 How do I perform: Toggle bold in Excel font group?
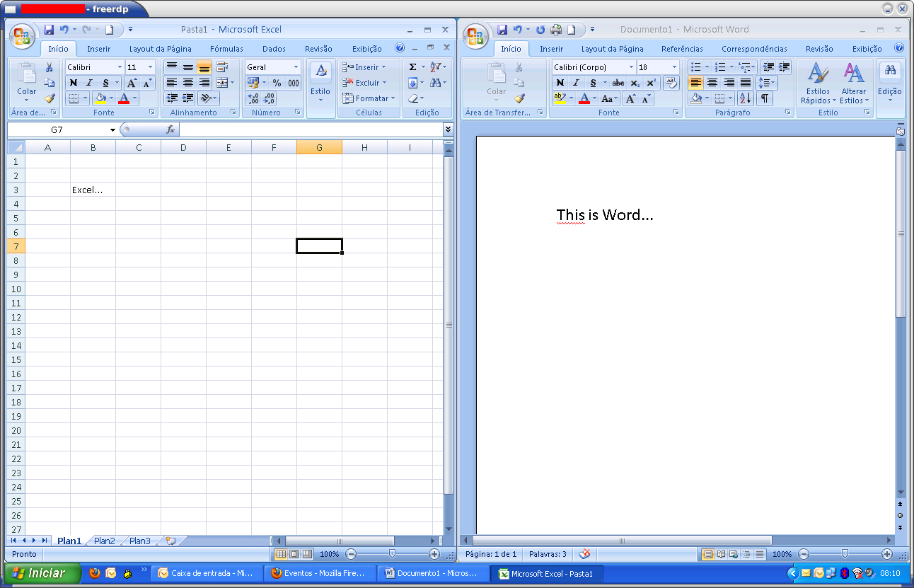click(x=73, y=83)
